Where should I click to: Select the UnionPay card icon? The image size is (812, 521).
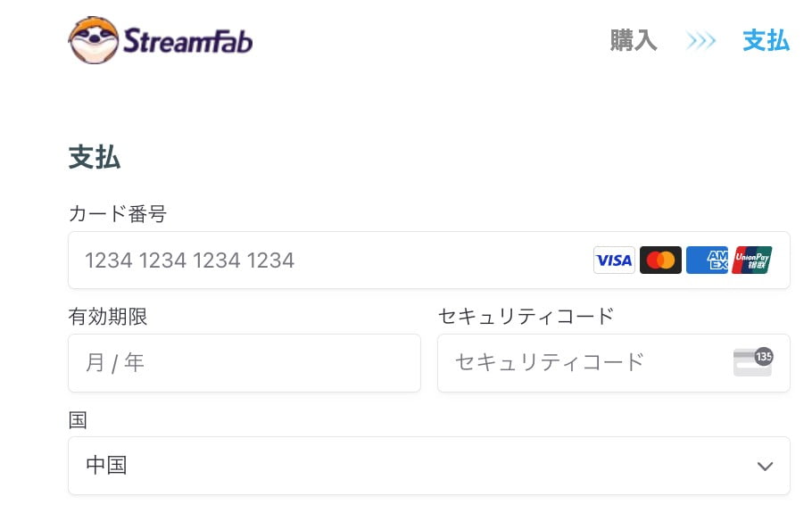coord(752,260)
